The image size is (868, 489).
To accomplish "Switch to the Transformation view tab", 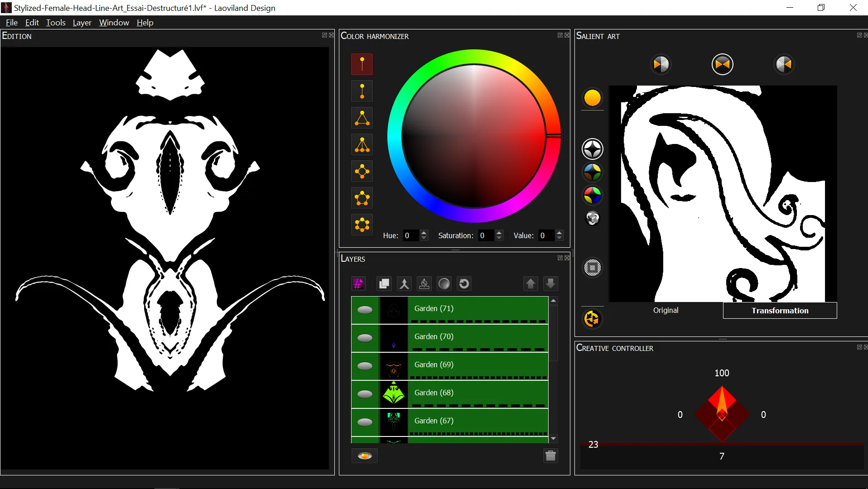I will (780, 311).
